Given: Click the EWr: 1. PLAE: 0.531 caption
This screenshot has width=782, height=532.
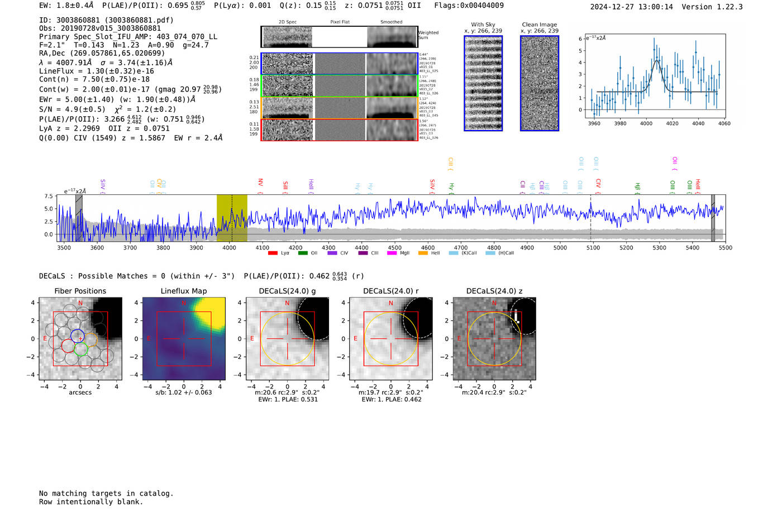Looking at the screenshot, I should (288, 400).
